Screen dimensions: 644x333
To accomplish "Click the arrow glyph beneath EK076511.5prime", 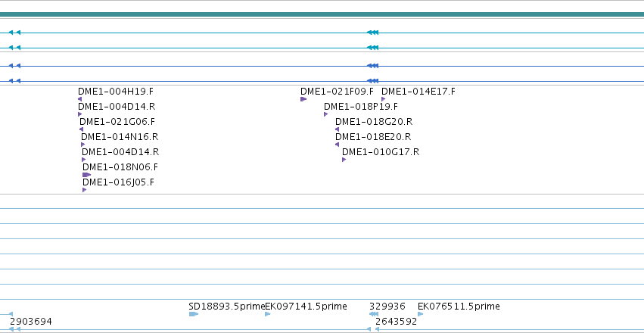I will pyautogui.click(x=420, y=314).
